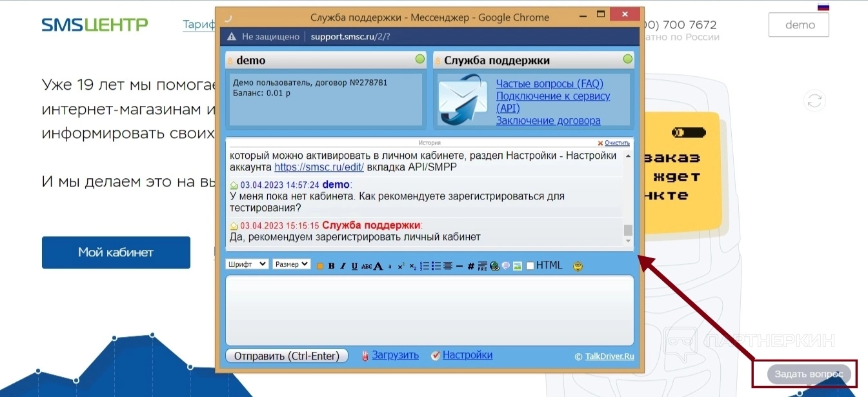Image resolution: width=868 pixels, height=397 pixels.
Task: Open Заключение договора link
Action: click(x=548, y=121)
